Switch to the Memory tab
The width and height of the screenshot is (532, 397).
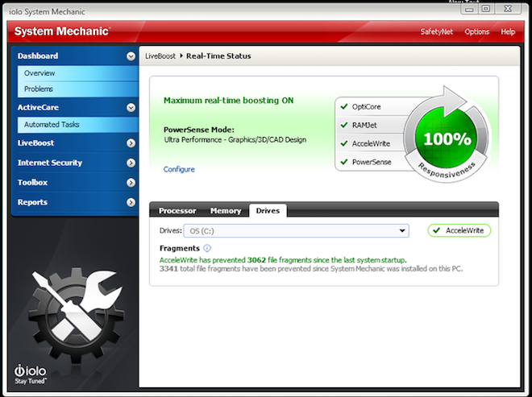(225, 211)
